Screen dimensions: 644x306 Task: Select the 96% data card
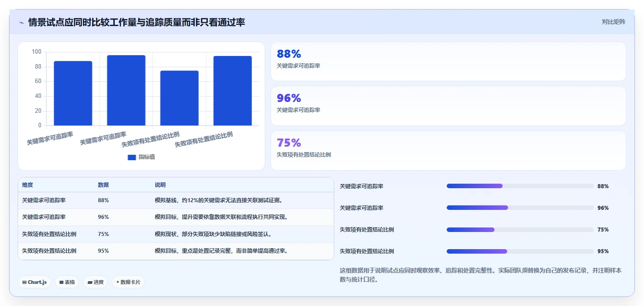(448, 106)
